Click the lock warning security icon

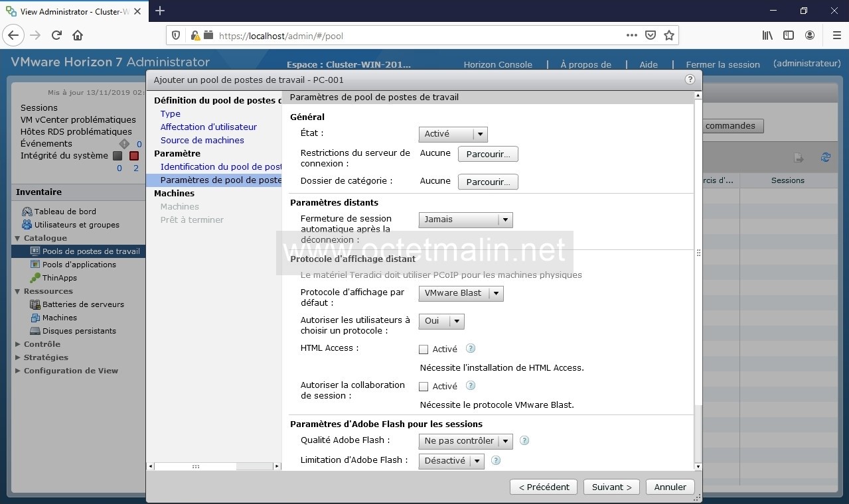point(195,36)
